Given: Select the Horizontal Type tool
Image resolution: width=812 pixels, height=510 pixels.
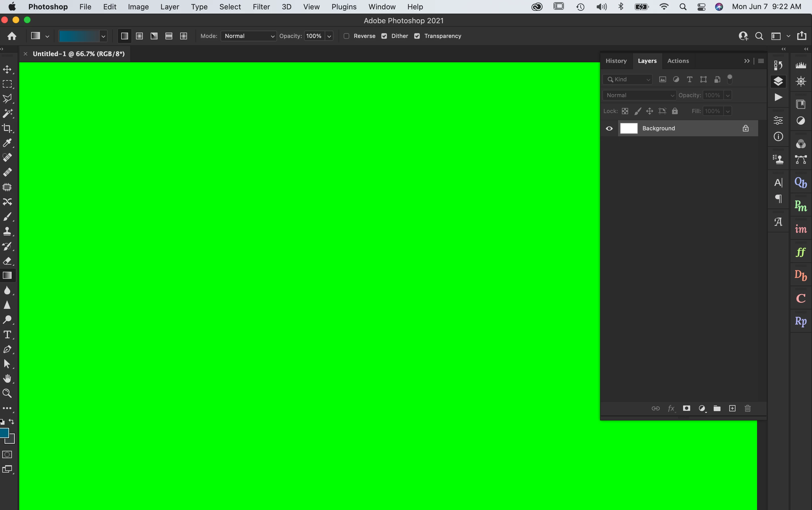Looking at the screenshot, I should click(x=7, y=335).
